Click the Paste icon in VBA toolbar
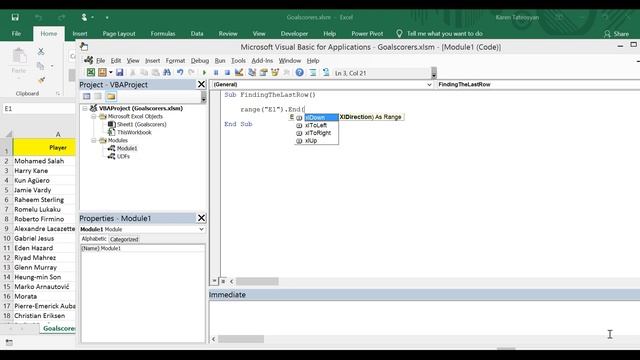 click(156, 73)
